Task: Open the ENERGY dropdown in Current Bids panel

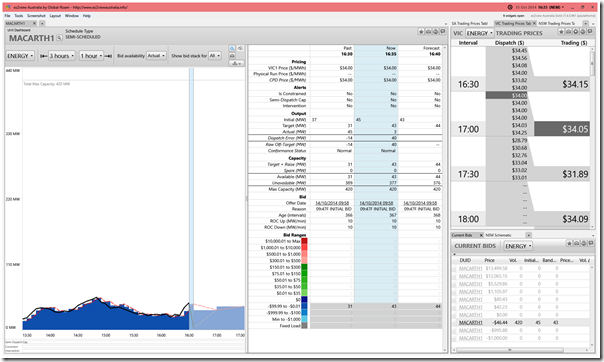Action: [x=518, y=246]
